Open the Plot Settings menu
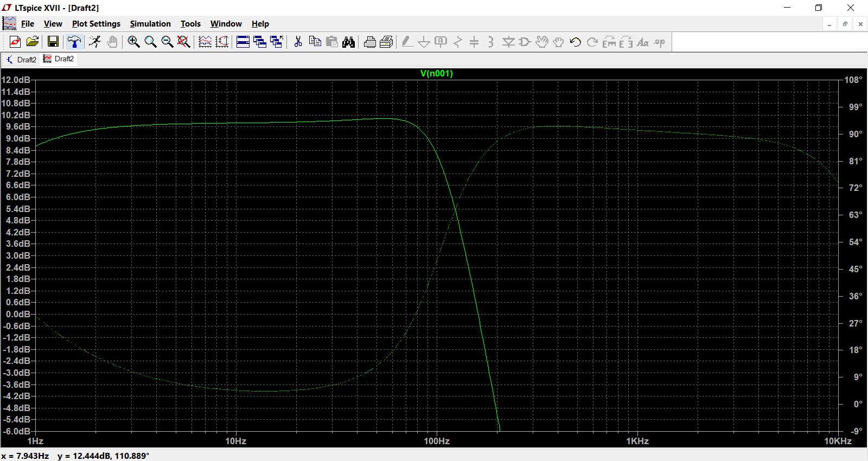The width and height of the screenshot is (868, 461). (x=96, y=24)
